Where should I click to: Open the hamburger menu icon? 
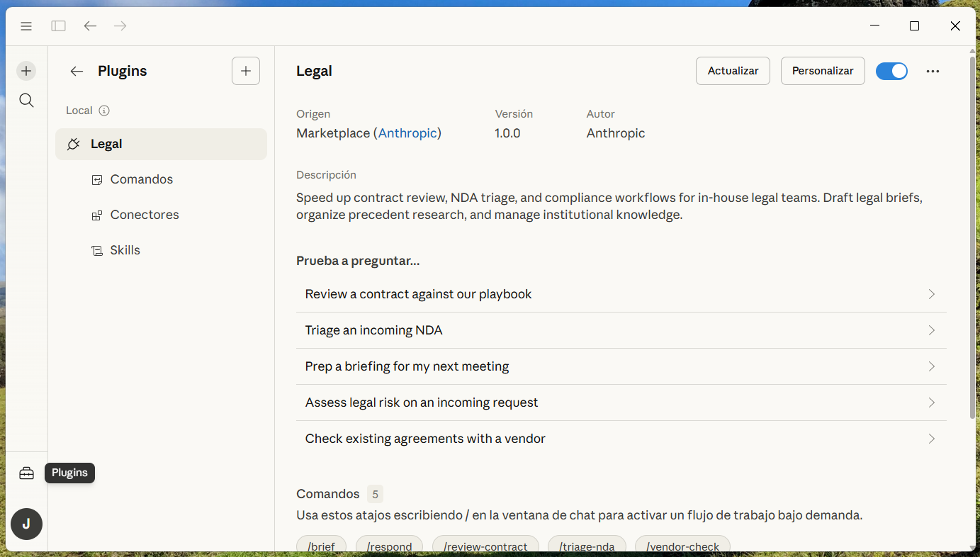point(26,26)
